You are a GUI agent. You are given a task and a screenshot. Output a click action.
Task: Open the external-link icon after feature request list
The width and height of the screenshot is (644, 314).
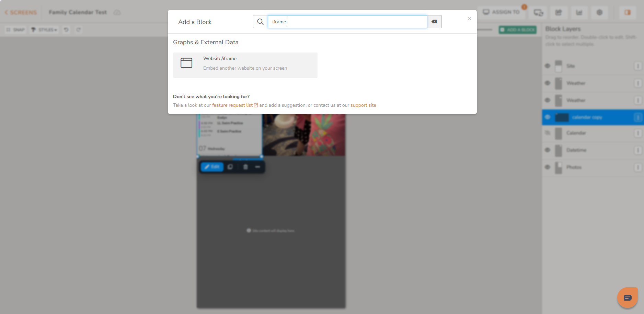pyautogui.click(x=256, y=105)
